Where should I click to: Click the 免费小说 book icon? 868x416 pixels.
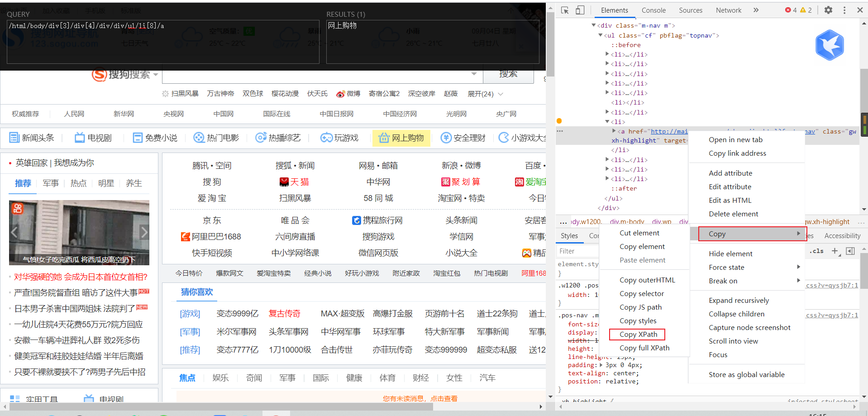pos(138,138)
